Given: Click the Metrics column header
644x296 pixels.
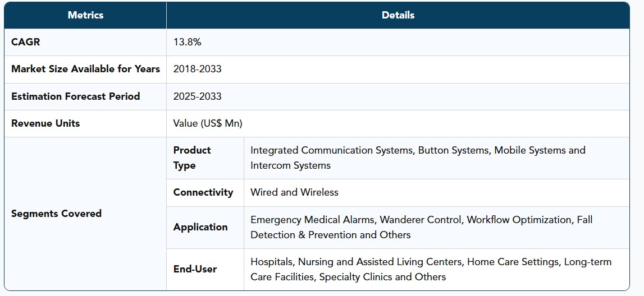Looking at the screenshot, I should pyautogui.click(x=85, y=15).
